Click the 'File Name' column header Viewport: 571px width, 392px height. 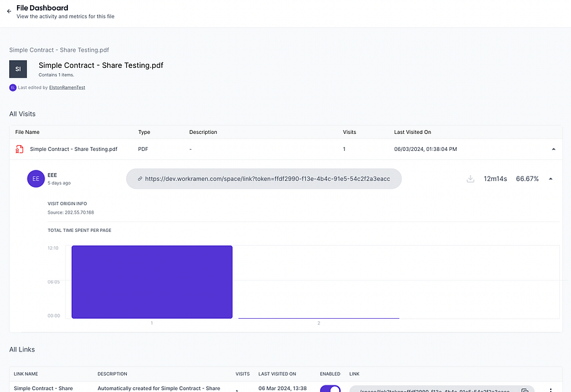(x=27, y=132)
